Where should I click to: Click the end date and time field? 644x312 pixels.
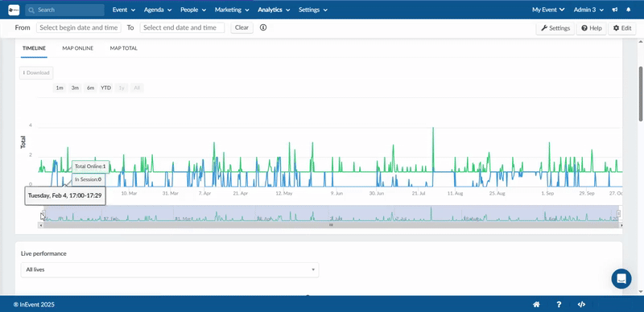click(183, 27)
